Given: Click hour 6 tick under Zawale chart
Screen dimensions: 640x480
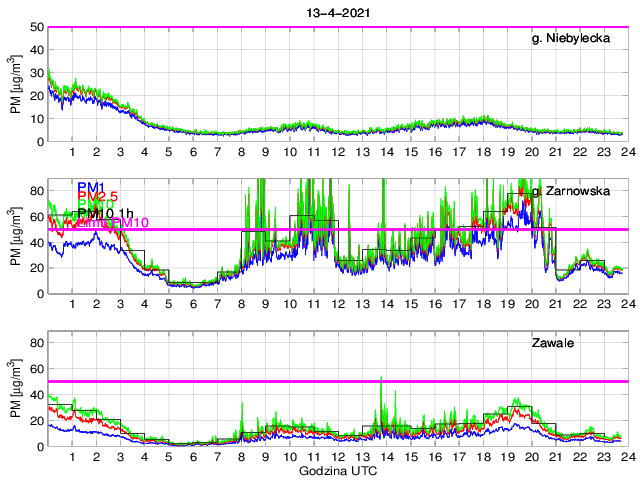Looking at the screenshot, I should click(x=192, y=457).
